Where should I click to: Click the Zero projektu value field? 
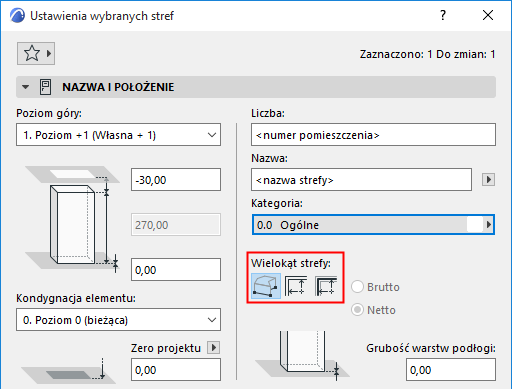click(x=176, y=370)
